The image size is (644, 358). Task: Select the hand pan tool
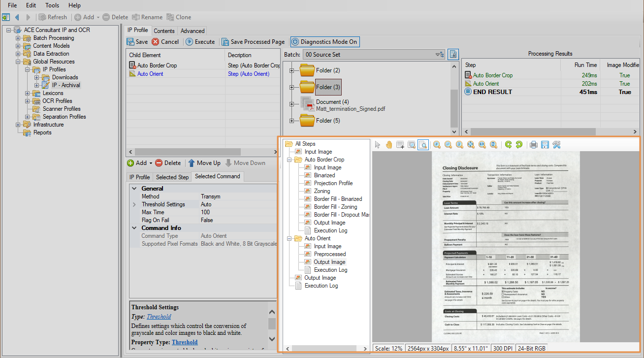point(389,145)
